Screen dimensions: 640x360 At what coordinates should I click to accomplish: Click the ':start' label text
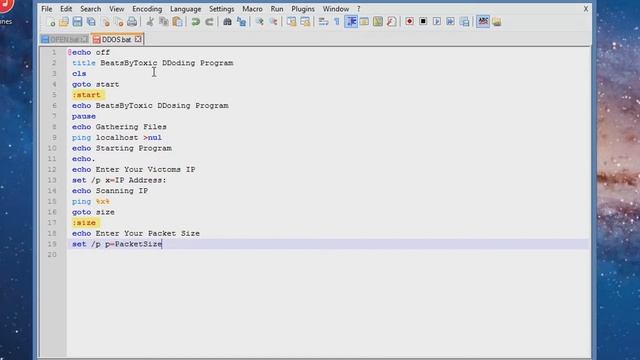click(x=86, y=95)
